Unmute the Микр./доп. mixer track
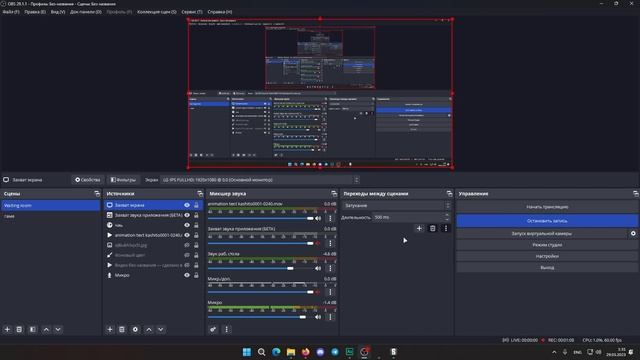This screenshot has height=360, width=640. (x=318, y=292)
